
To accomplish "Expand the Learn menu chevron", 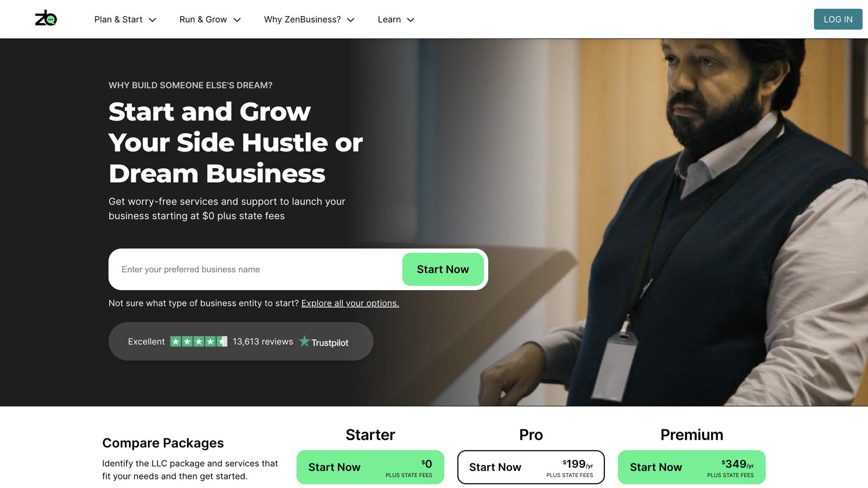I will tap(410, 20).
